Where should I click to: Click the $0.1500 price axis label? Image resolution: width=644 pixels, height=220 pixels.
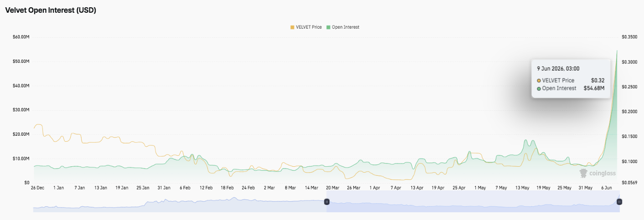629,137
